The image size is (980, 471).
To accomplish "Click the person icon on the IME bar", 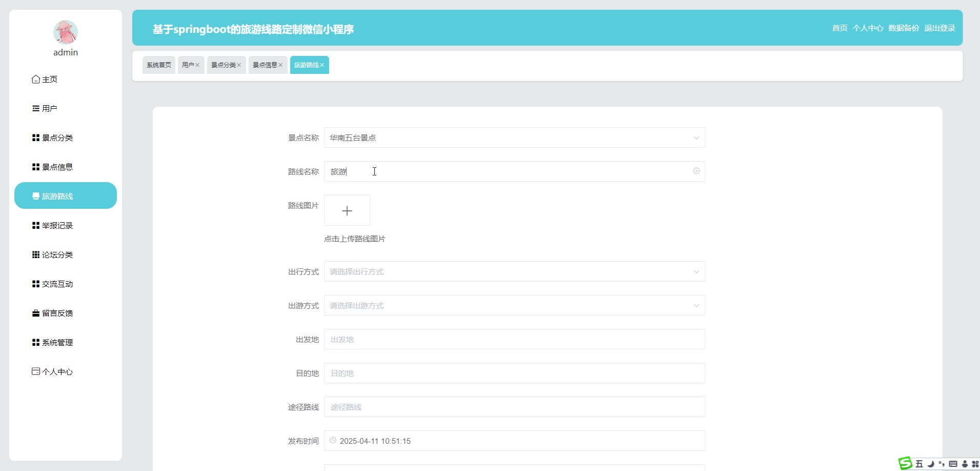I will [965, 464].
